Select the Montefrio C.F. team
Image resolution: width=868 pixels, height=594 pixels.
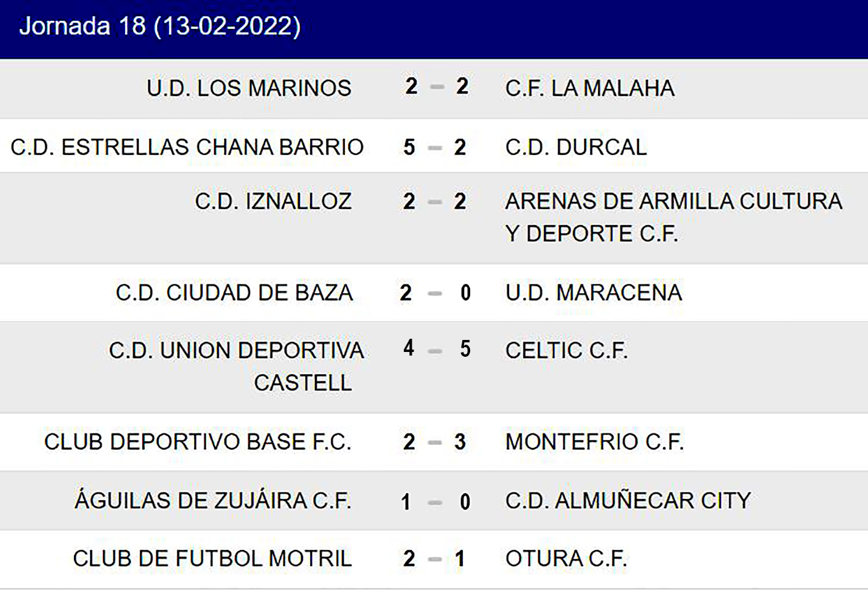[x=594, y=442]
